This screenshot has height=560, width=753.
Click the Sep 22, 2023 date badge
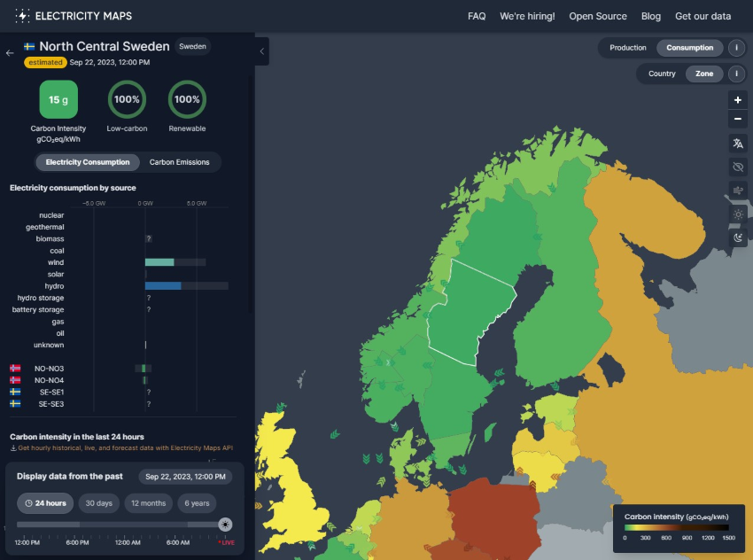coord(185,477)
